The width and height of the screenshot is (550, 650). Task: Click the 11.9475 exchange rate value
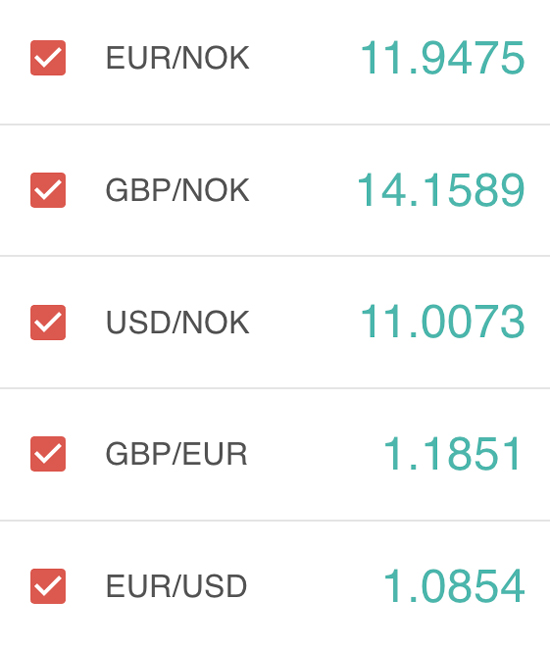pos(442,58)
